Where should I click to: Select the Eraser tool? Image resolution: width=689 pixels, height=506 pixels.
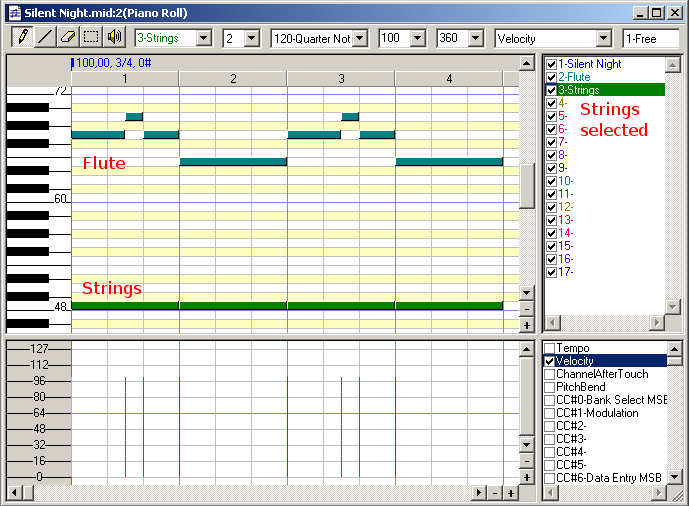pos(68,37)
